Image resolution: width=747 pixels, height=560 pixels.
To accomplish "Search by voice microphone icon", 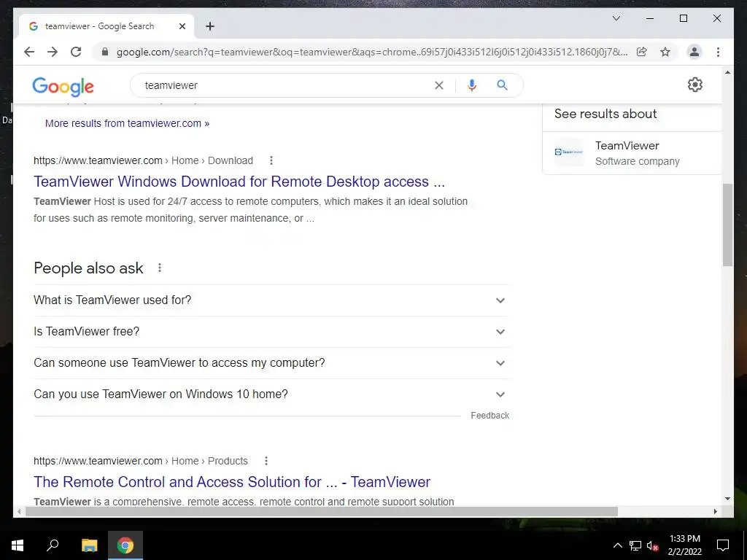I will pyautogui.click(x=472, y=85).
